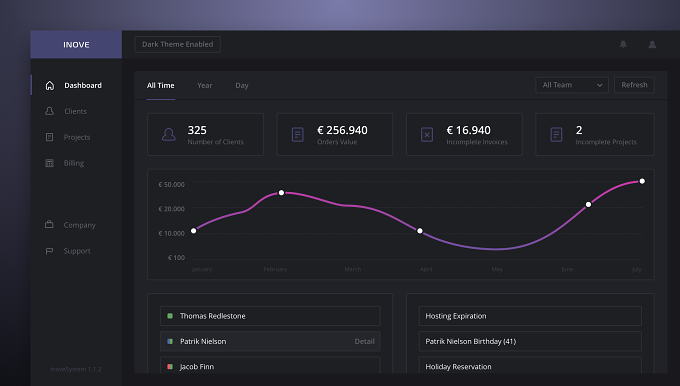Switch to the All Time tab
This screenshot has height=386, width=680.
pyautogui.click(x=160, y=85)
